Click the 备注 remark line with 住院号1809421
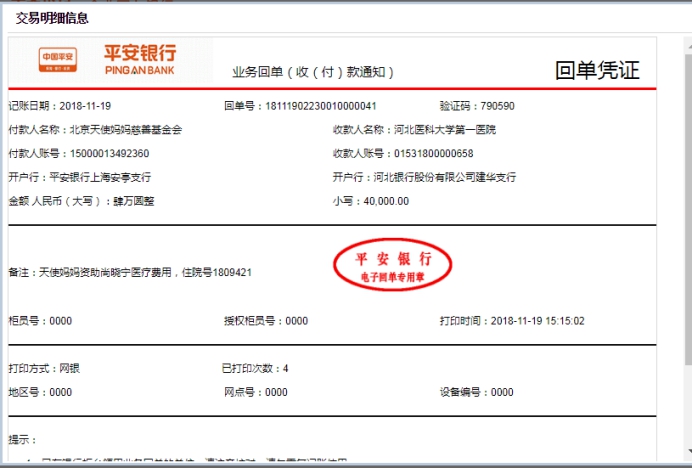Screen dimensions: 692x468 [x=130, y=272]
